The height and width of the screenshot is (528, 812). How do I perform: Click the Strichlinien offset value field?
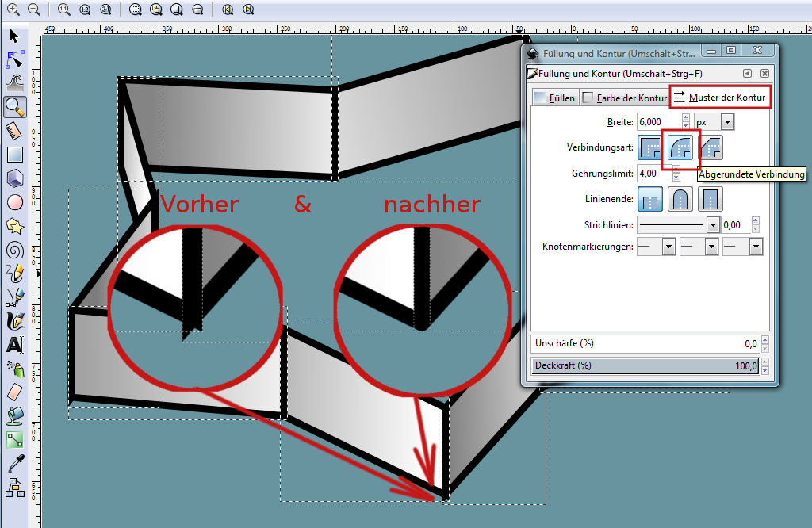click(736, 224)
